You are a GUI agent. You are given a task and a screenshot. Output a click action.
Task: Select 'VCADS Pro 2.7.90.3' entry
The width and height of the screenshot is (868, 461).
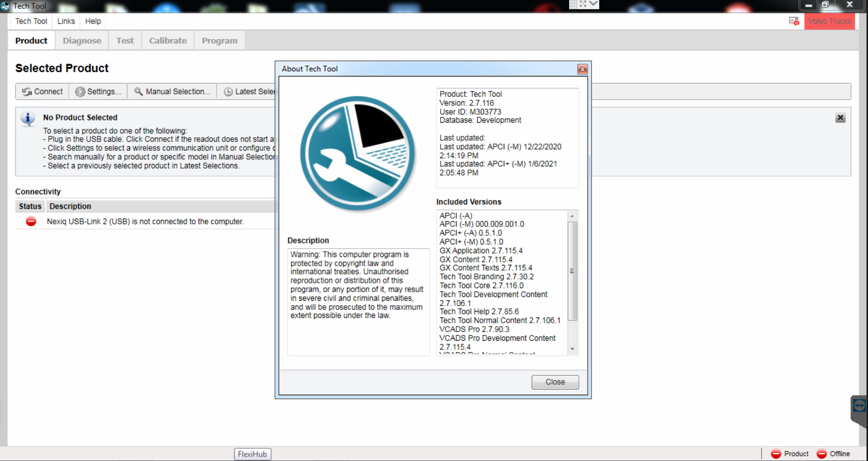474,329
